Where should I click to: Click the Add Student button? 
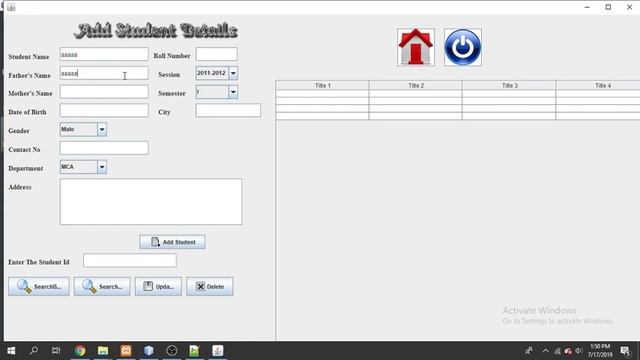172,242
